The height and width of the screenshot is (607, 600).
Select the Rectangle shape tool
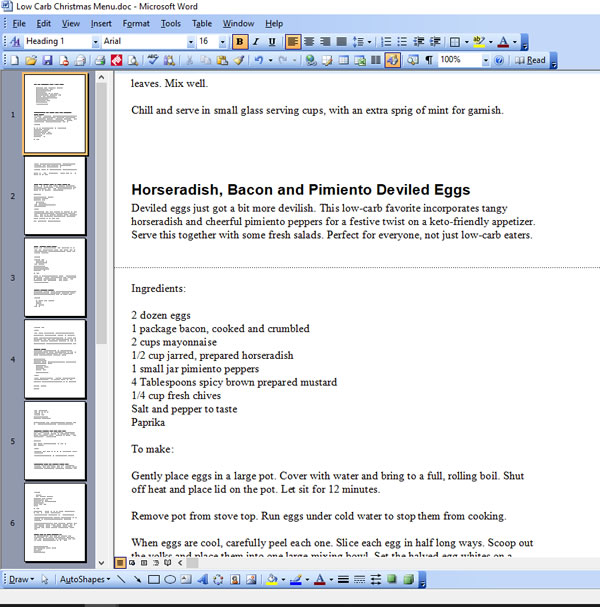(154, 580)
